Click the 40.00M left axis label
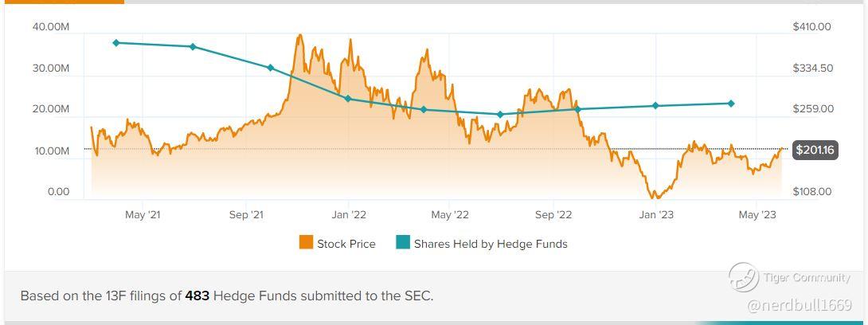Image resolution: width=868 pixels, height=325 pixels. tap(51, 27)
